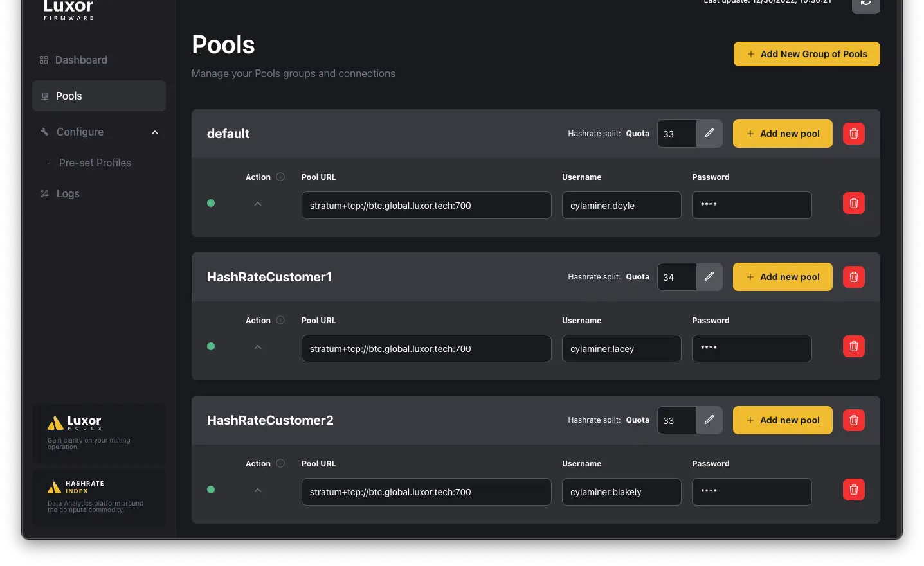Edit the default group quota with pencil icon
924x566 pixels.
tap(709, 134)
